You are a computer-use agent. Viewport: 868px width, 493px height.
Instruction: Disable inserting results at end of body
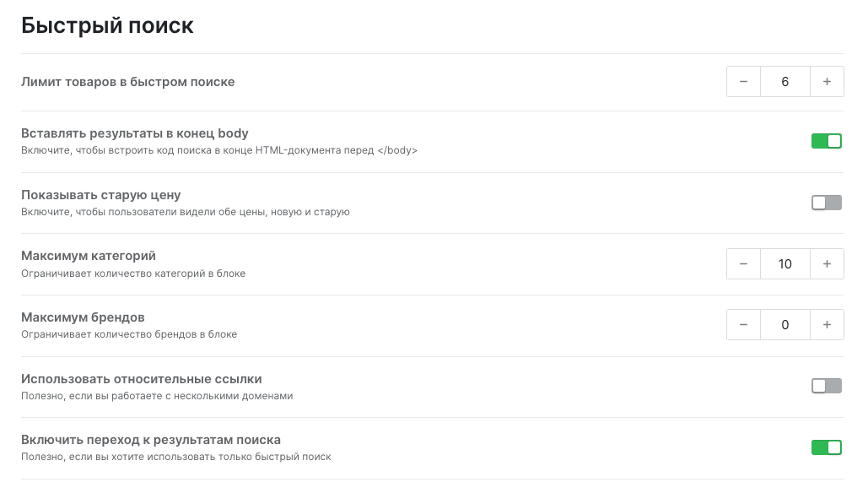(827, 141)
